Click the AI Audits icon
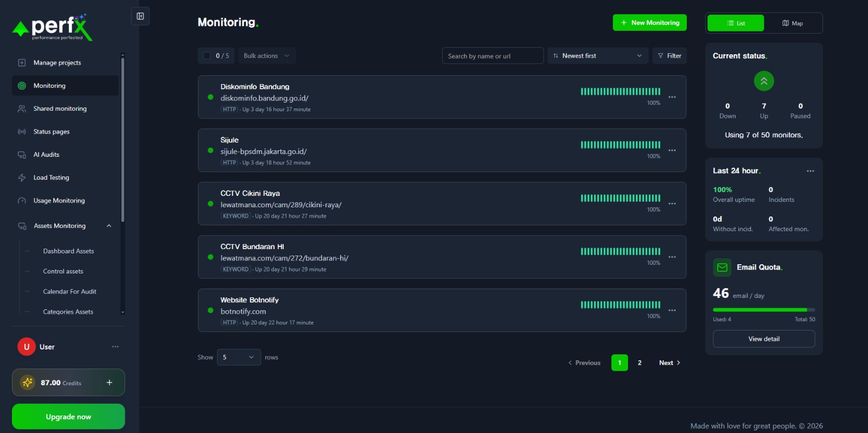868x433 pixels. click(x=22, y=155)
